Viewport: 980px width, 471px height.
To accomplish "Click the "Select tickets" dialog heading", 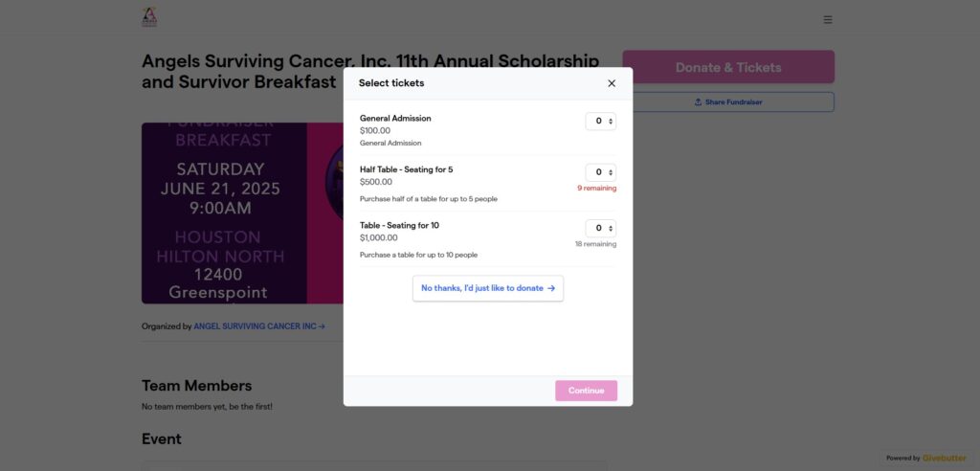I will (x=391, y=83).
